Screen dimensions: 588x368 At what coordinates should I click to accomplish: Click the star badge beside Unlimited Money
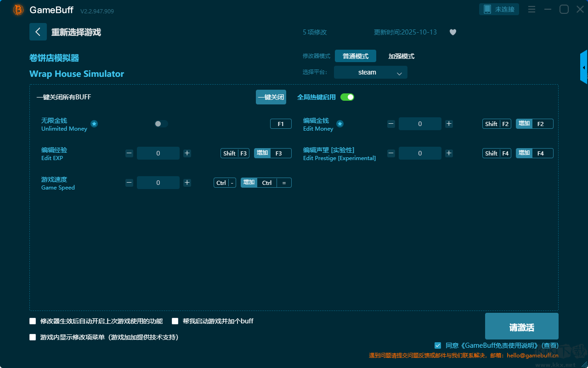click(x=94, y=124)
